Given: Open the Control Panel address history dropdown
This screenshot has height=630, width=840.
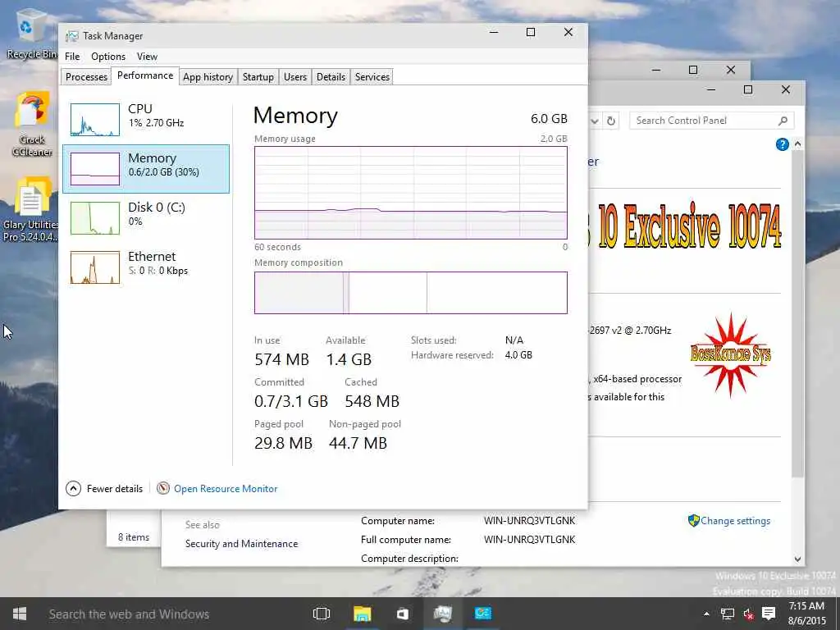Looking at the screenshot, I should 595,121.
